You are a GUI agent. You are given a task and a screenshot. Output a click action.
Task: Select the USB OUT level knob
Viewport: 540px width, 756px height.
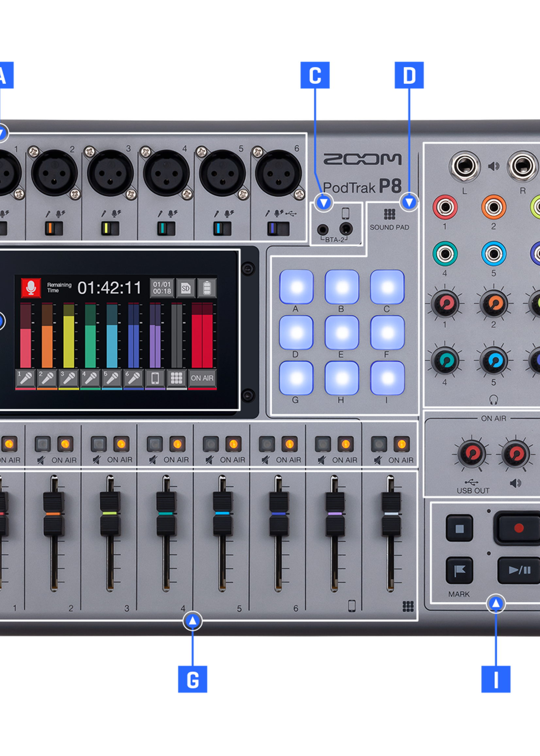(x=472, y=453)
